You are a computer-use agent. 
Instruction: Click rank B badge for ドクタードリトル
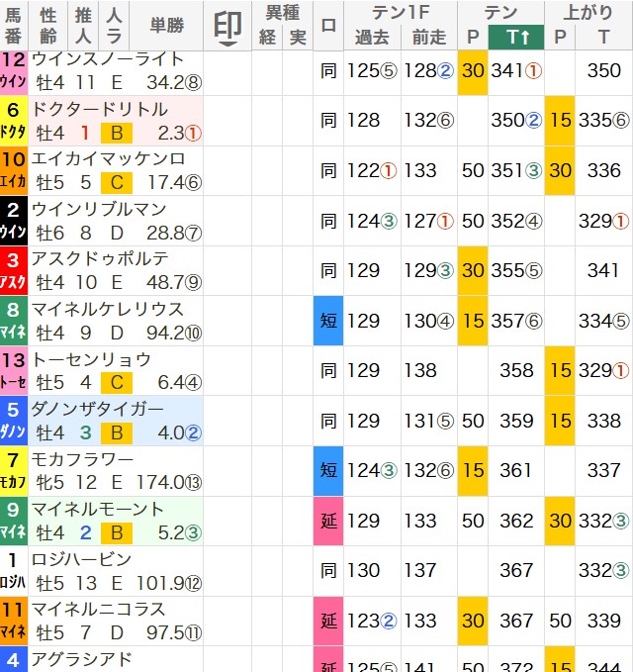pos(117,134)
